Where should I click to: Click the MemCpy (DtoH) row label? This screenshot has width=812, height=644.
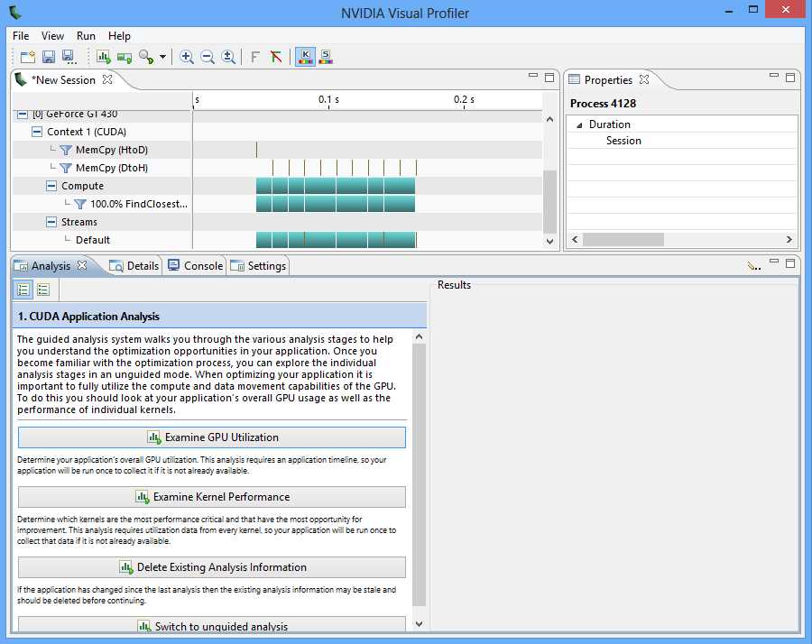pyautogui.click(x=112, y=169)
